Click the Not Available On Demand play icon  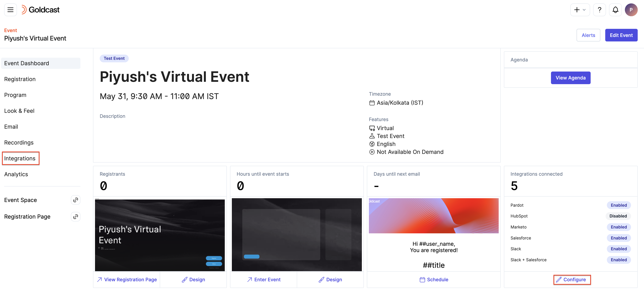(x=372, y=152)
